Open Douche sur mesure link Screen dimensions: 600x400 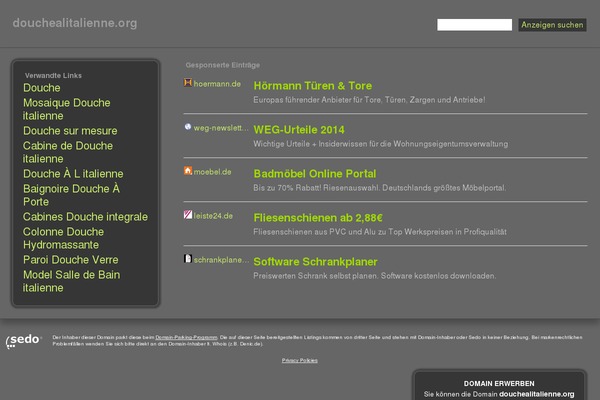[70, 131]
